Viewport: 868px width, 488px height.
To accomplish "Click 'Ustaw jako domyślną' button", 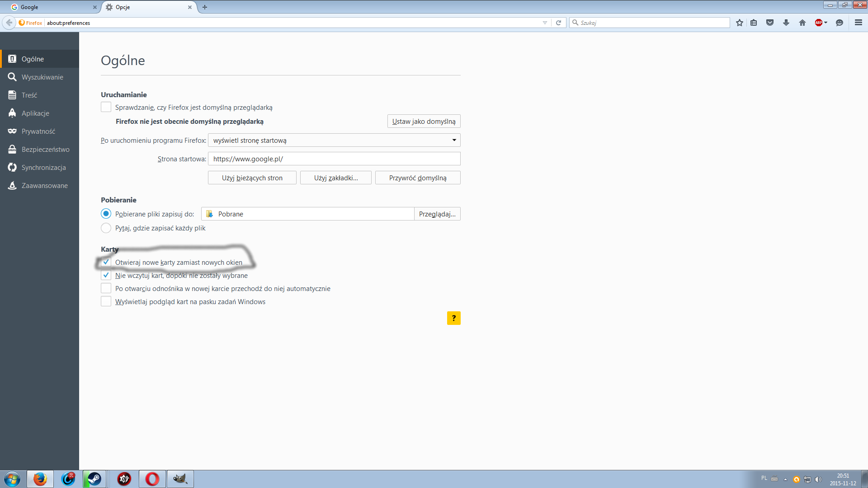I will pyautogui.click(x=424, y=121).
